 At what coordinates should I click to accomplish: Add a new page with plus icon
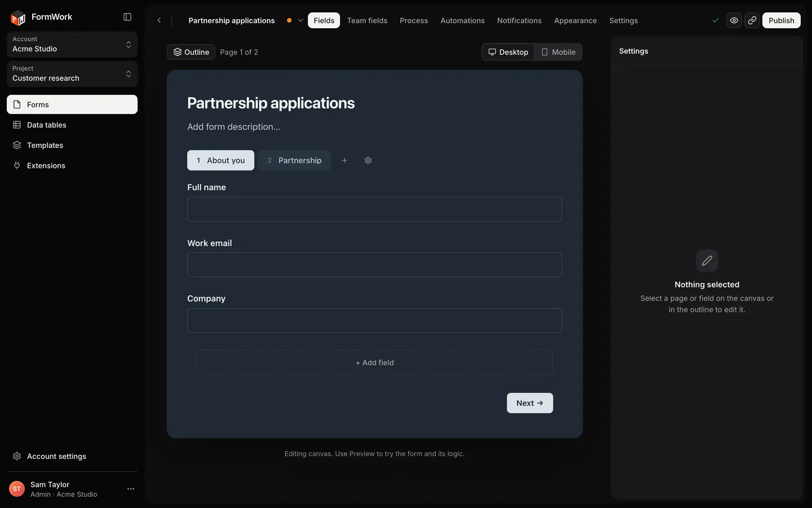click(345, 160)
